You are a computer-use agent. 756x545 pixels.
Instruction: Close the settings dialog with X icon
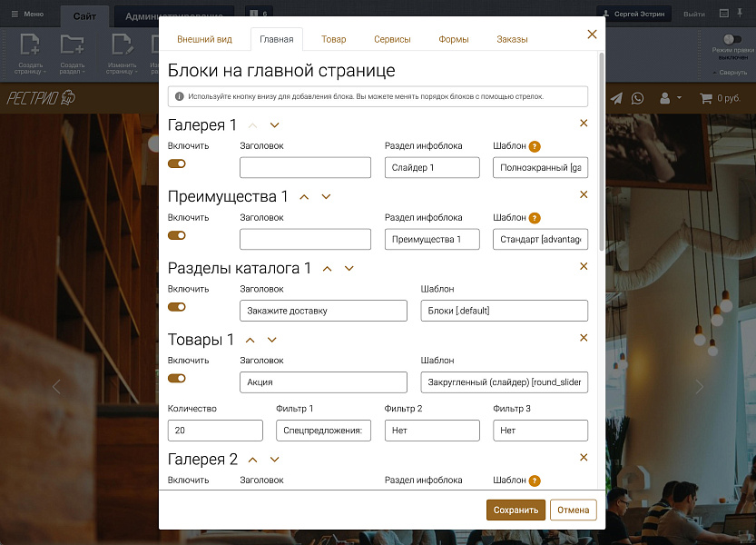592,35
